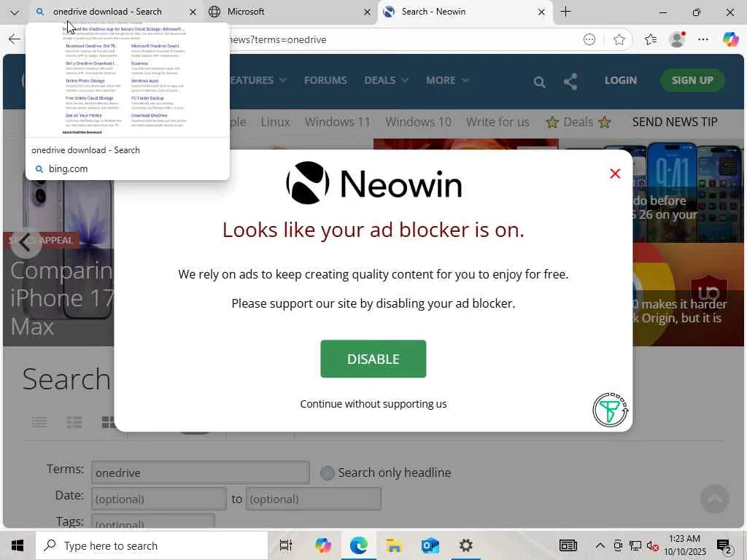Close the onedrive download Search tab
This screenshot has width=747, height=560.
[x=193, y=12]
